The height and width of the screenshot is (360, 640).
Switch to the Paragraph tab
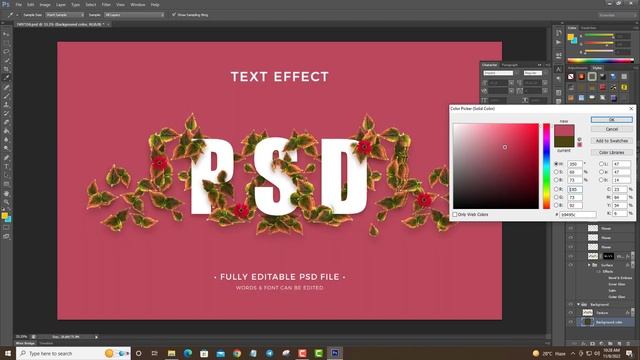(509, 65)
